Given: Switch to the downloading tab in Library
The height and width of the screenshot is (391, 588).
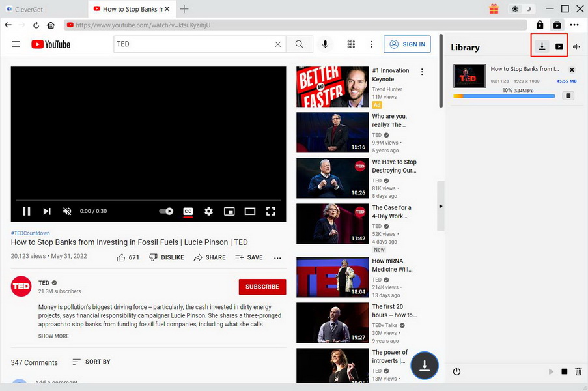Looking at the screenshot, I should (x=542, y=46).
